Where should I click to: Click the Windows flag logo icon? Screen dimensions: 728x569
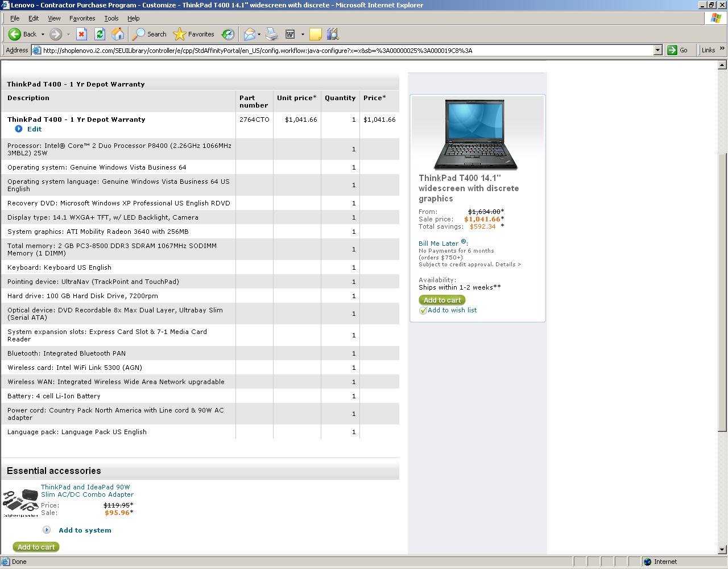point(716,18)
